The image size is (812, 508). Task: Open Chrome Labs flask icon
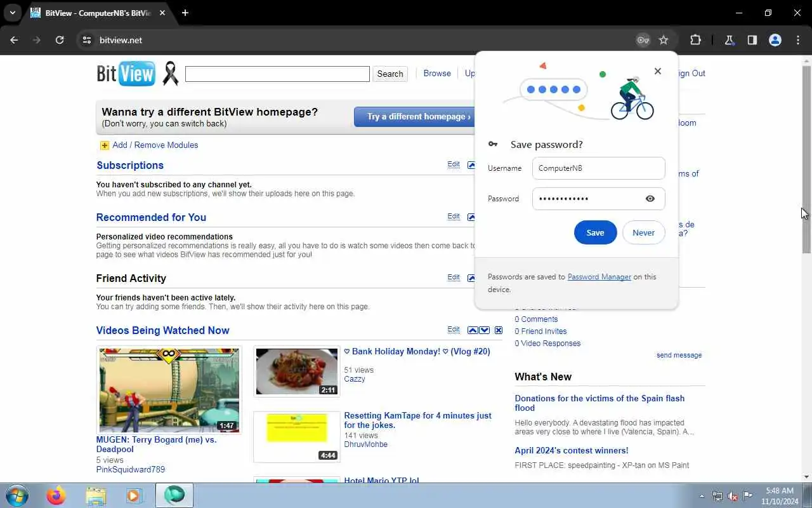coord(730,40)
